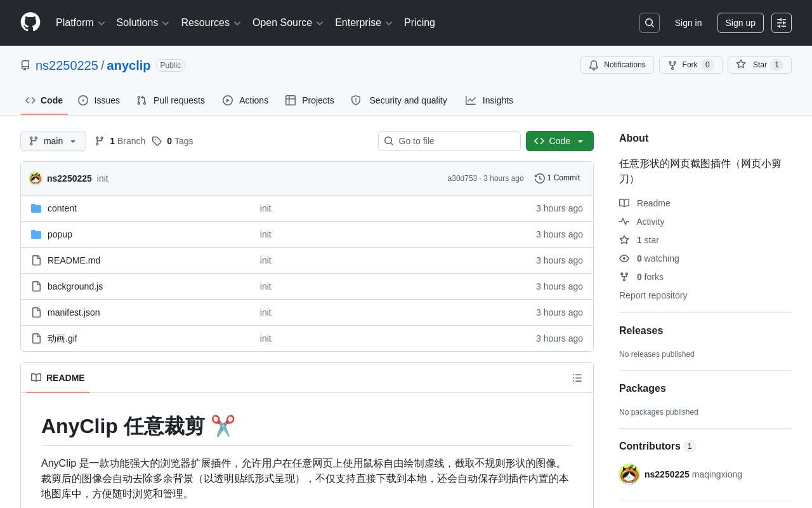Screen dimensions: 812x508
Task: Open commit history clock icon
Action: 540,178
